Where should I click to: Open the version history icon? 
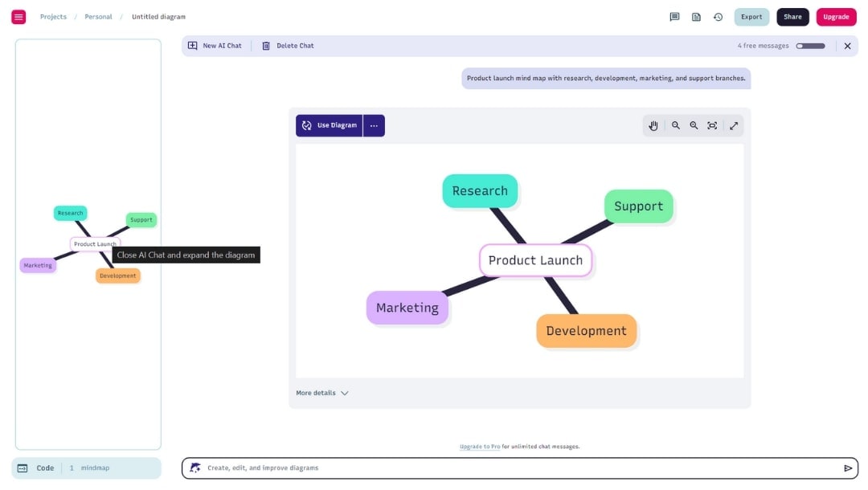point(718,17)
